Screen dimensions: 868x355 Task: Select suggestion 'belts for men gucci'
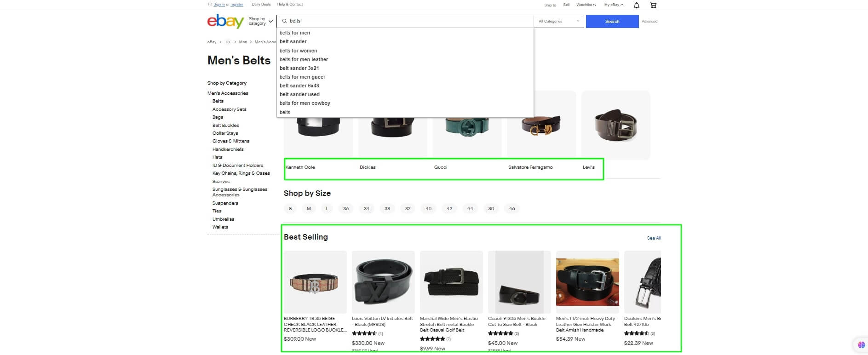pos(405,77)
